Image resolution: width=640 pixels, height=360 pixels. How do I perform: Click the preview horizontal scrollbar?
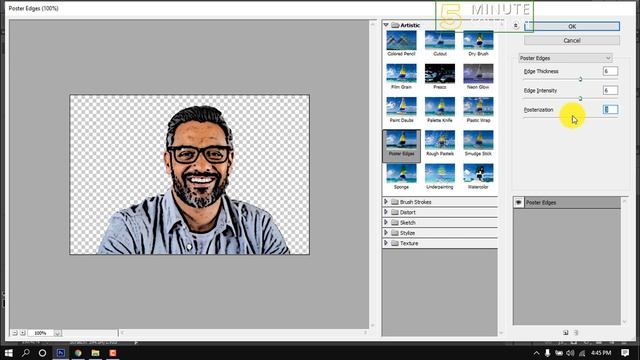[x=244, y=333]
